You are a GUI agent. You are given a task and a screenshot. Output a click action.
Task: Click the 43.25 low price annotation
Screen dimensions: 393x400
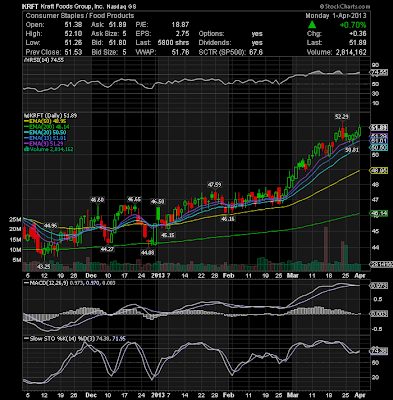tap(43, 267)
